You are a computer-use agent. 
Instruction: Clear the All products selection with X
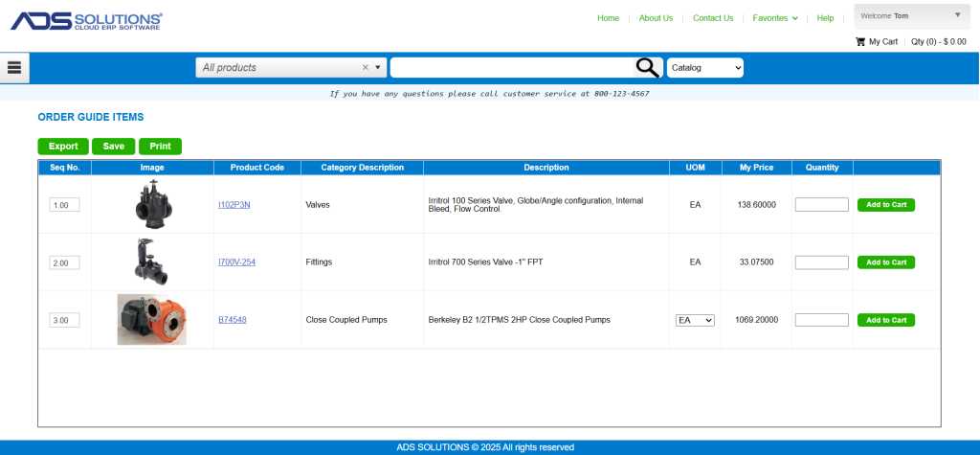366,68
